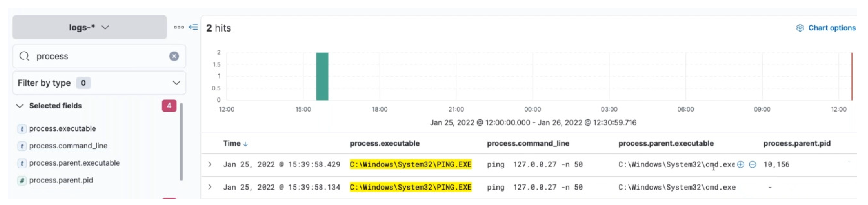Click the magnifier search icon in field search
868x205 pixels.
tap(24, 56)
